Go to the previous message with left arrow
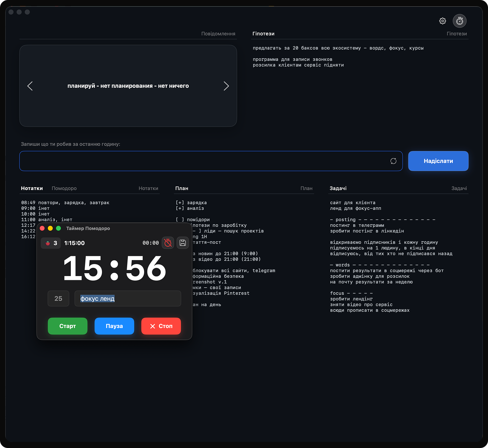488x448 pixels. point(30,86)
